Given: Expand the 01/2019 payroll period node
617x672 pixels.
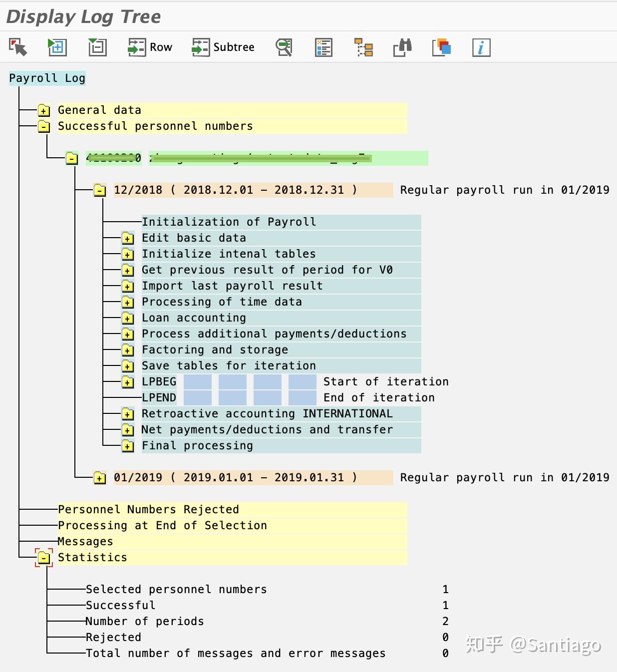Looking at the screenshot, I should click(x=100, y=478).
